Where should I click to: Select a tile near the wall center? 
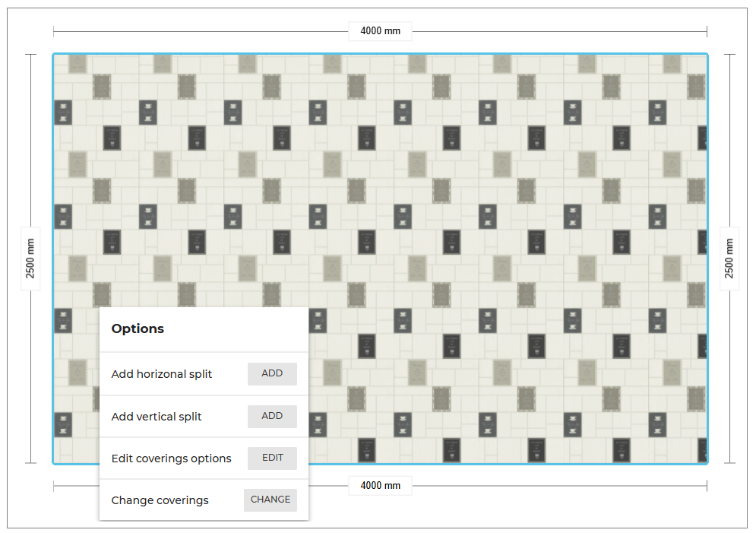coord(380,259)
